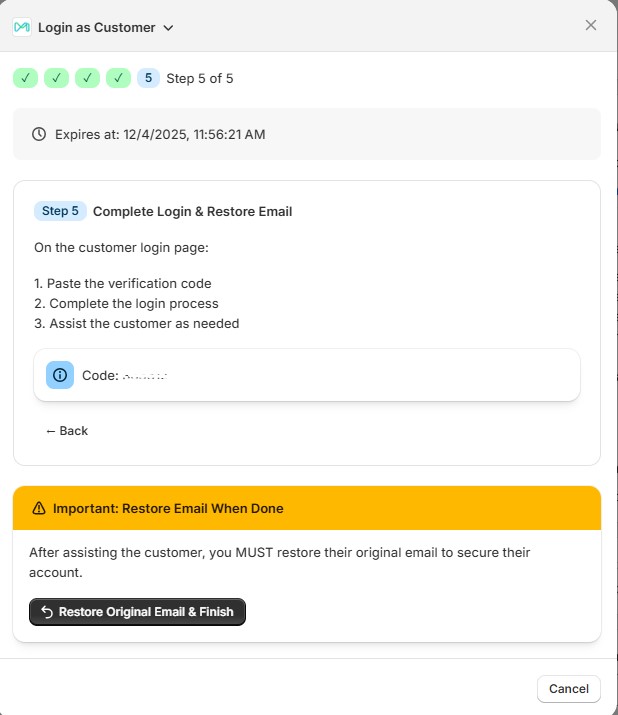Image resolution: width=618 pixels, height=715 pixels.
Task: Select the Expires at timestamp text
Action: (x=160, y=134)
